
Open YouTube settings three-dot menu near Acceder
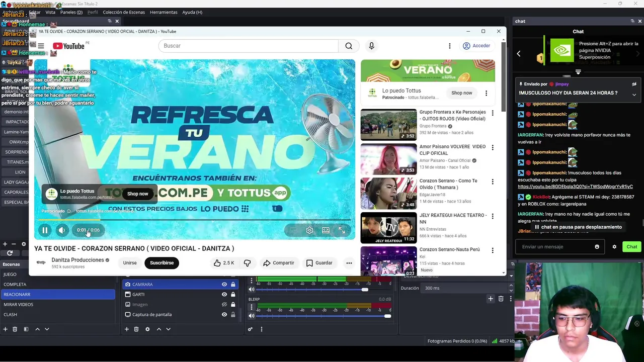coord(450,46)
